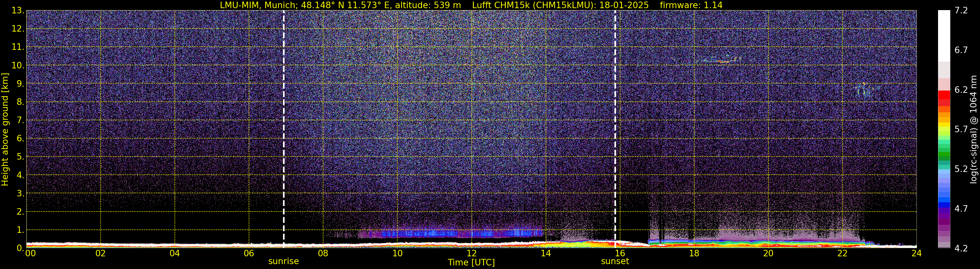Click the '4.' height tick label
The image size is (980, 269).
(20, 175)
